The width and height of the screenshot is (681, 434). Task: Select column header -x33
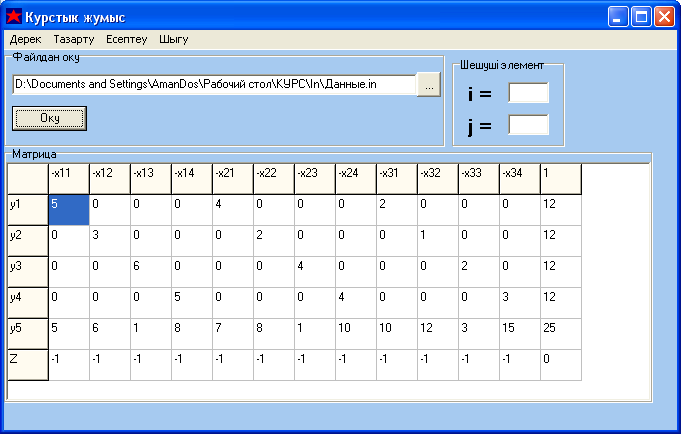click(x=479, y=179)
